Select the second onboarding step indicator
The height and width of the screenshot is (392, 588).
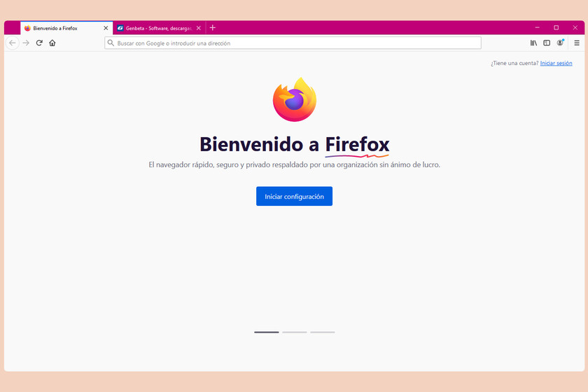[295, 332]
